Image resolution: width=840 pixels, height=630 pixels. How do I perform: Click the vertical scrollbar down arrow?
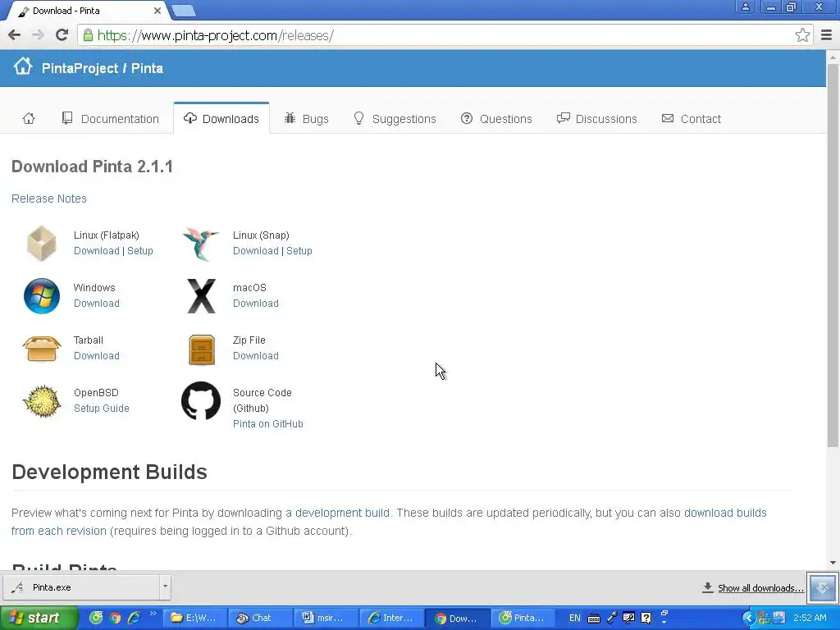coord(833,563)
